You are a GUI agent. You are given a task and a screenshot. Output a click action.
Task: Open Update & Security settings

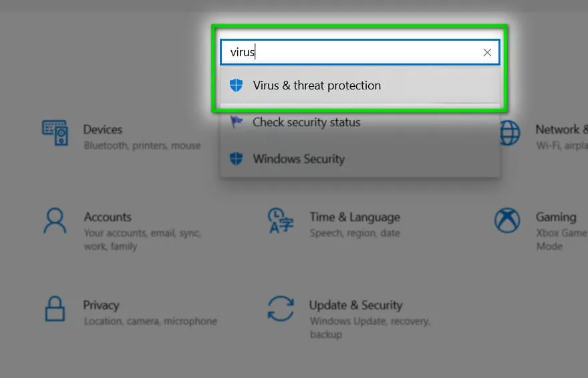point(349,318)
